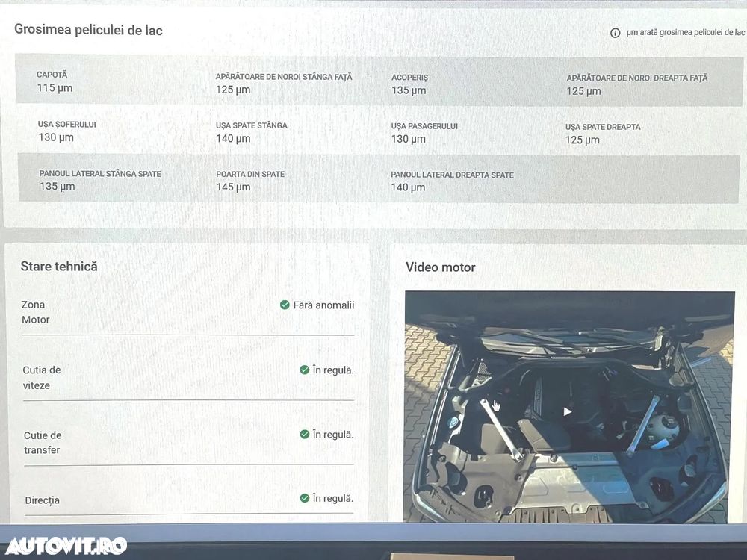Click the 'Direcția' row label

coord(43,500)
